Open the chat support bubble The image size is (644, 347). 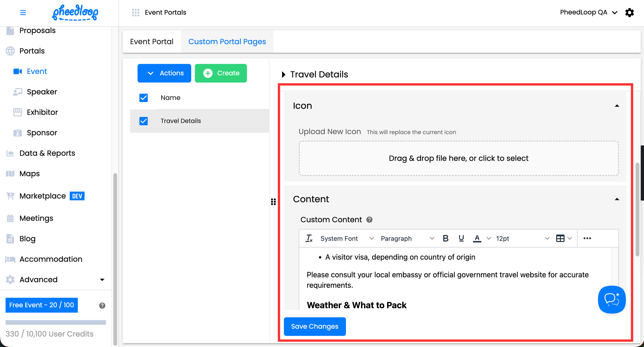click(x=611, y=299)
